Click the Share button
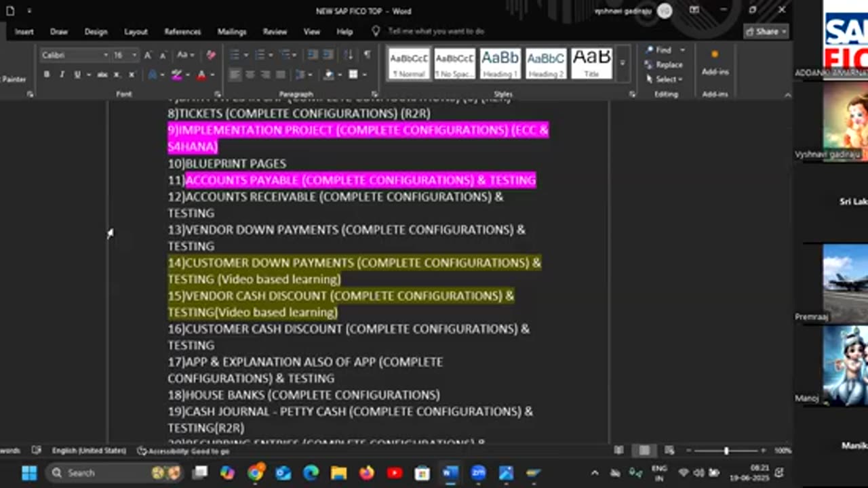The image size is (868, 488). click(766, 31)
